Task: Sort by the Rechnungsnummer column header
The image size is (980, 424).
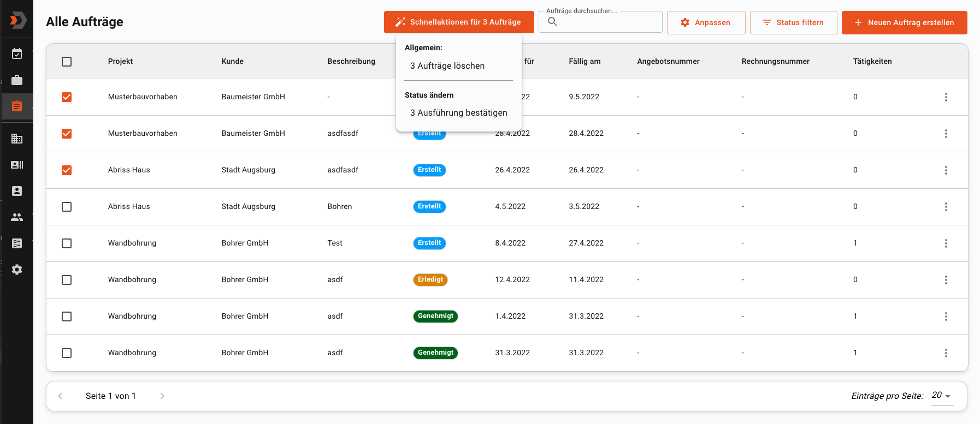Action: [x=775, y=61]
